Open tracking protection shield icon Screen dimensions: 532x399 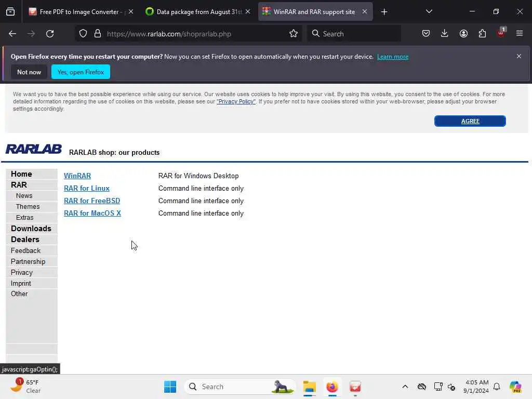click(x=83, y=34)
